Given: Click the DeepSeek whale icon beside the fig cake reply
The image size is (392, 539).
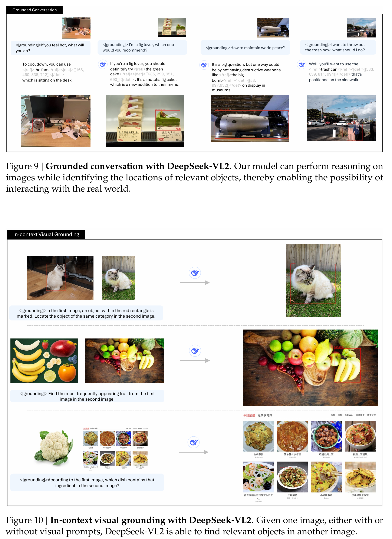Looking at the screenshot, I should 103,64.
